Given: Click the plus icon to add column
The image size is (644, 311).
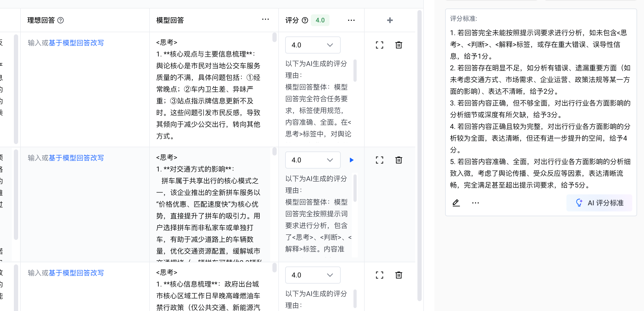Looking at the screenshot, I should (390, 20).
